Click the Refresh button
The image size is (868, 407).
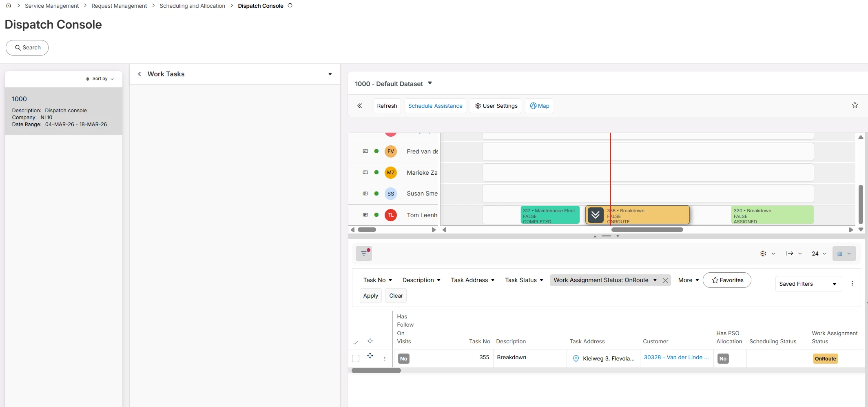(x=387, y=106)
